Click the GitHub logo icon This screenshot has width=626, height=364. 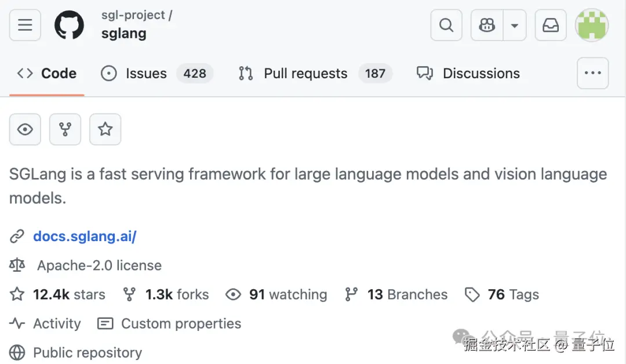pos(70,25)
